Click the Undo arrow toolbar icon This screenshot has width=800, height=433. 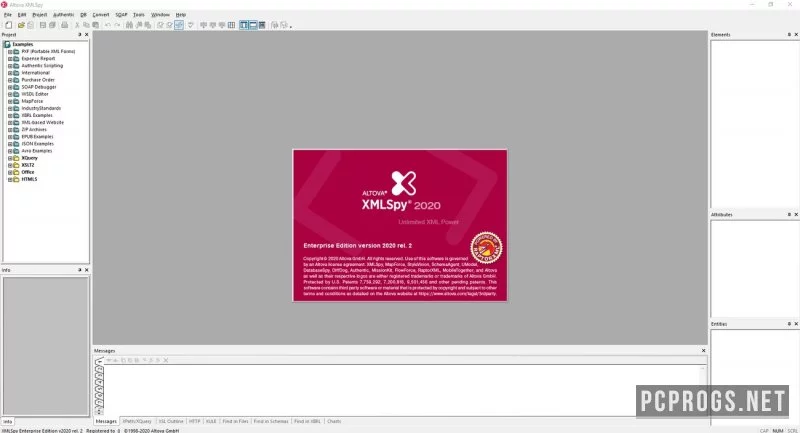108,25
